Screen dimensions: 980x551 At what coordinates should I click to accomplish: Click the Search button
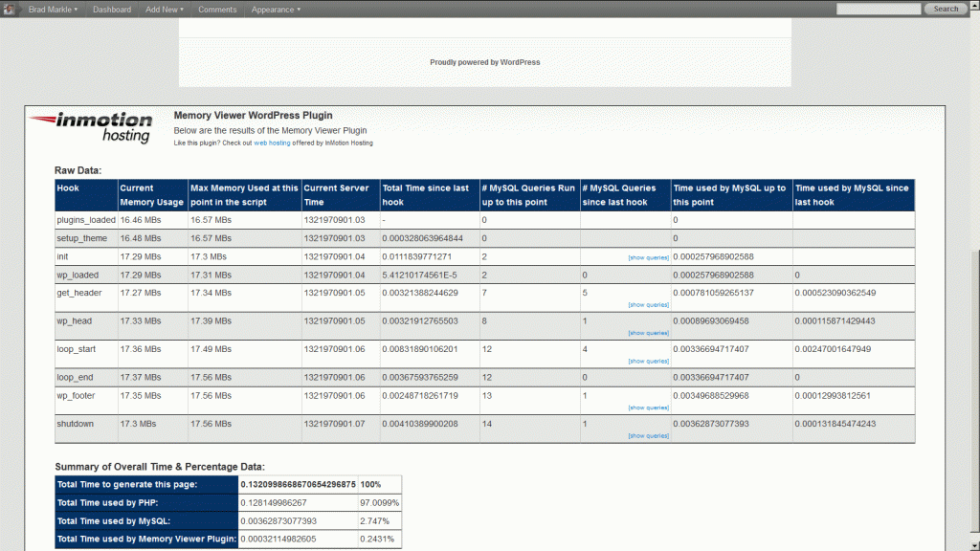[x=946, y=9]
